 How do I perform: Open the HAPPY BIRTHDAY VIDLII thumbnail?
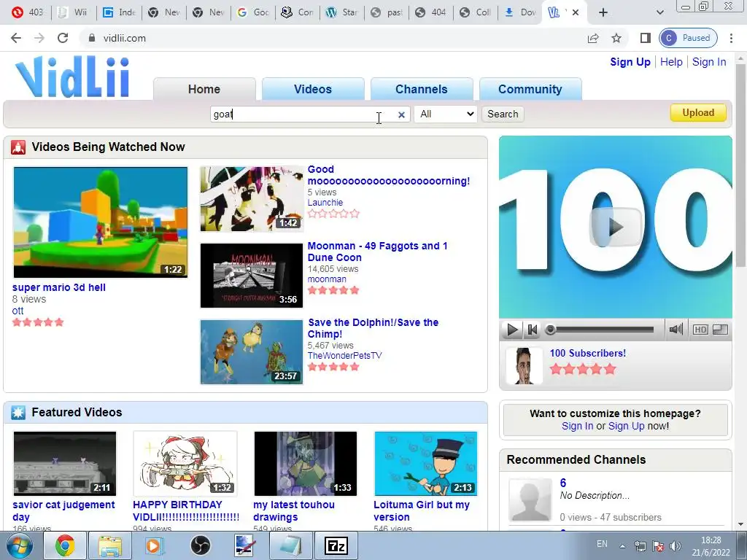click(x=185, y=464)
